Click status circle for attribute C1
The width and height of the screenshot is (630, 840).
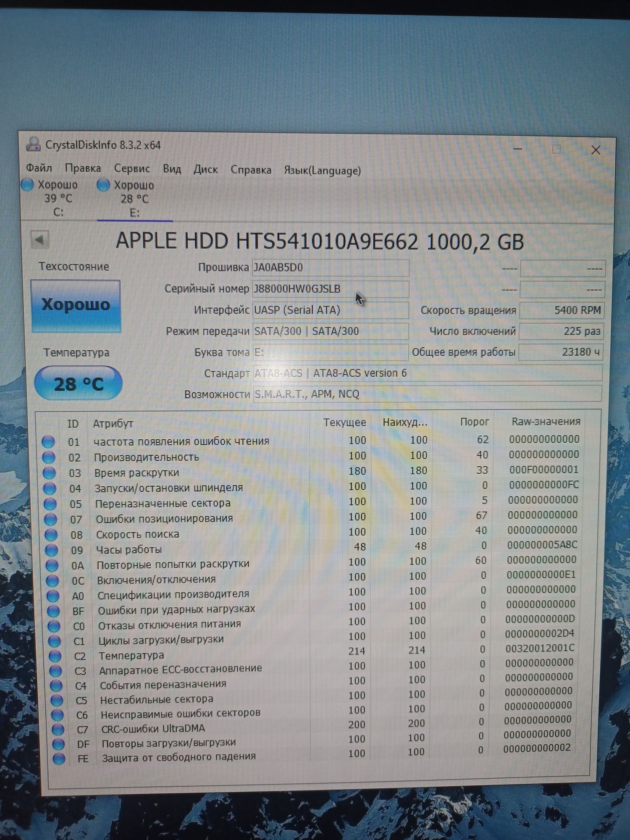tap(54, 641)
